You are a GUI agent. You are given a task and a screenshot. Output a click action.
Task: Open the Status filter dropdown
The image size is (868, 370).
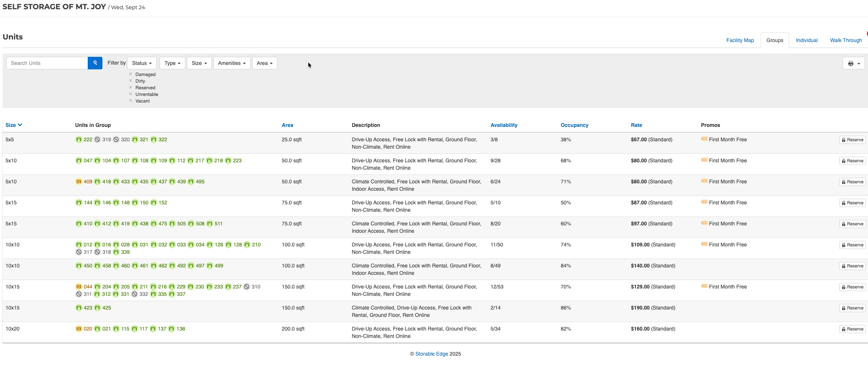[x=142, y=63]
